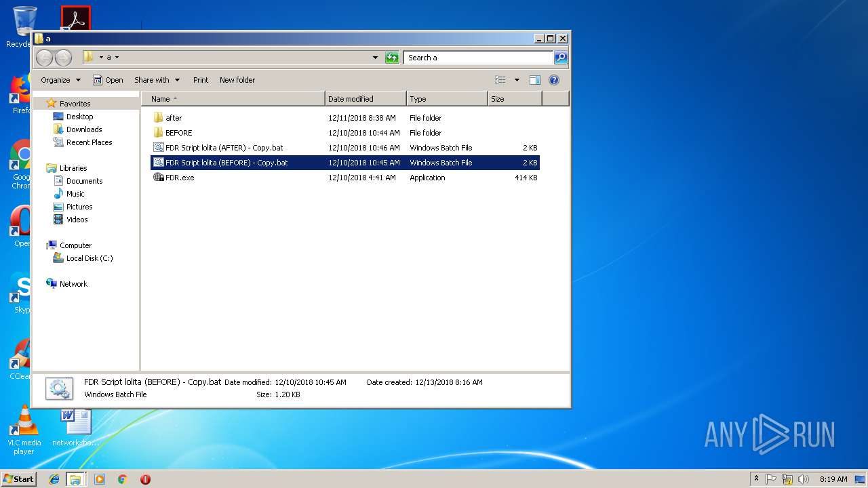Click the Change your view icon
The width and height of the screenshot is (868, 488).
click(x=500, y=80)
